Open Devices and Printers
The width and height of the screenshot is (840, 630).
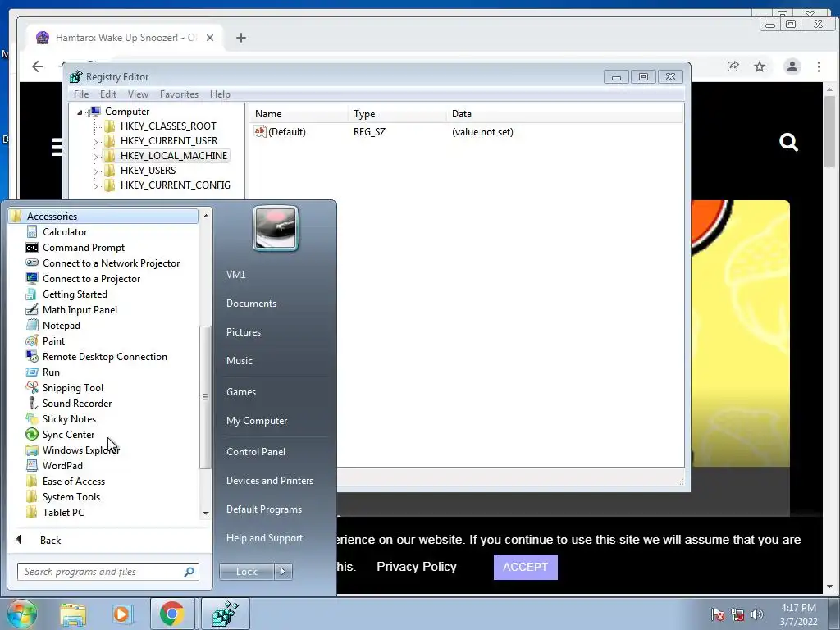[x=269, y=481]
